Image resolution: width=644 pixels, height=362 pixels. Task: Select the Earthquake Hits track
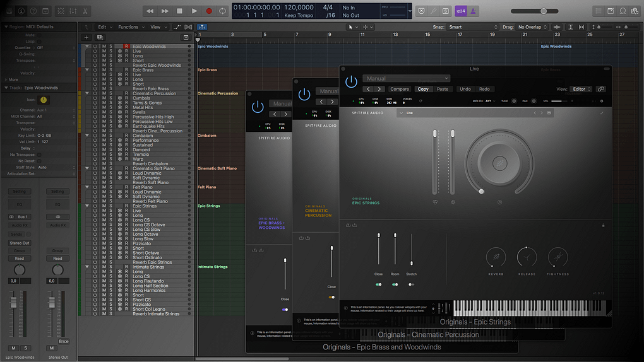pyautogui.click(x=148, y=126)
